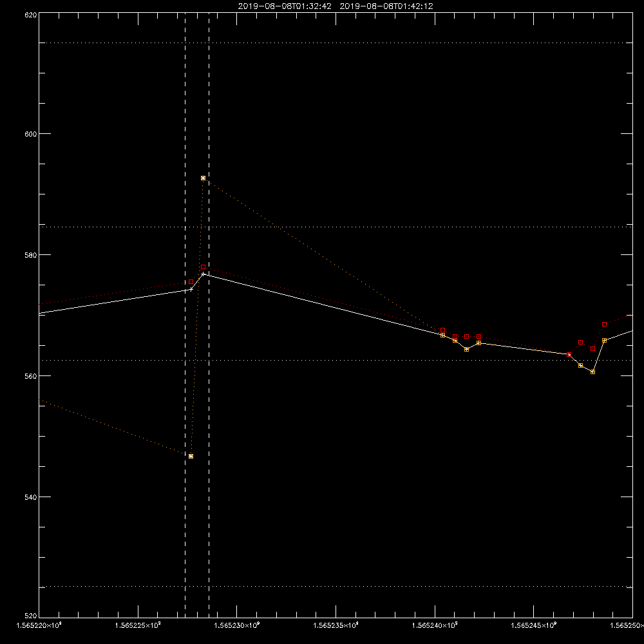Click x-axis label 1.565240×10⁹
644x644 pixels.
tap(435, 625)
